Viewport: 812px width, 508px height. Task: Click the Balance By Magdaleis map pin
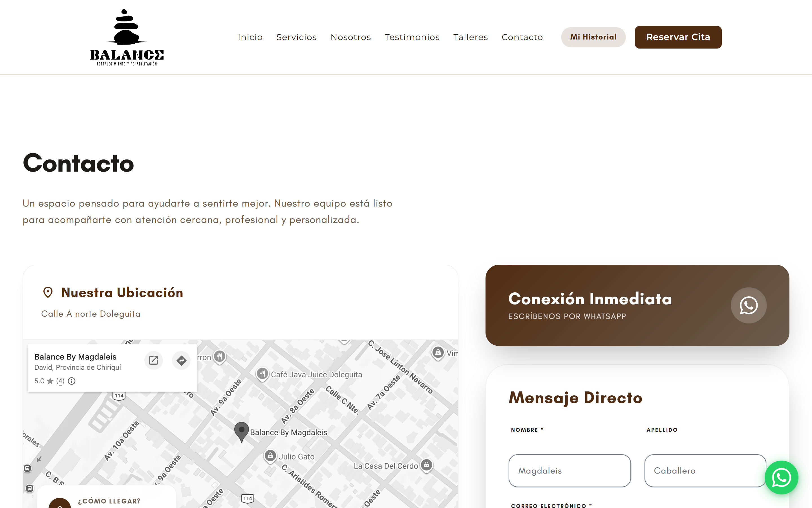tap(241, 432)
